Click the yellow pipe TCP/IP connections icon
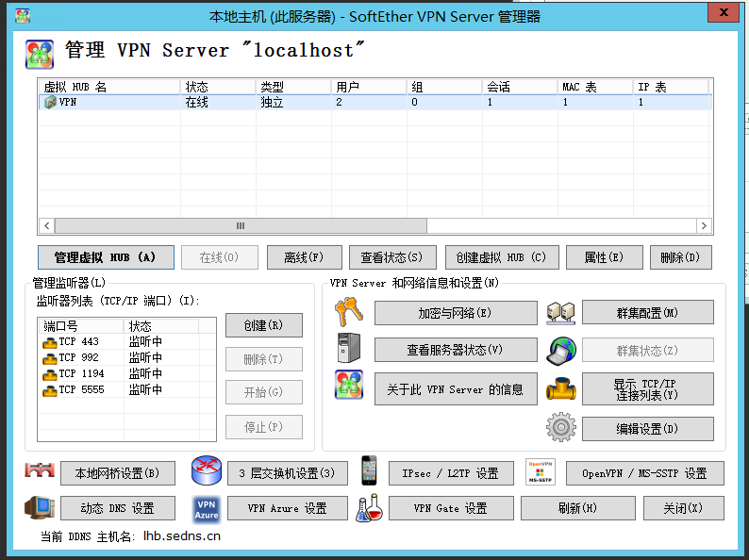This screenshot has width=749, height=560. [x=560, y=388]
